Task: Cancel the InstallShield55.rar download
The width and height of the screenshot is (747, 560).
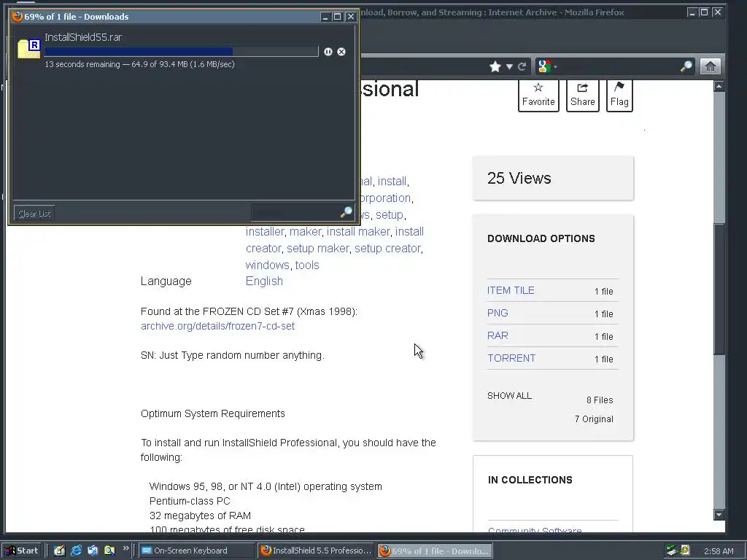Action: coord(341,52)
